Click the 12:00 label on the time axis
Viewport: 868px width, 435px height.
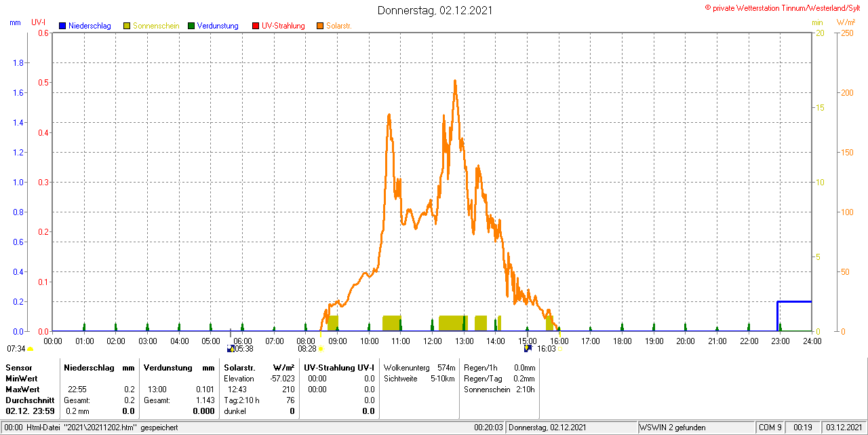point(432,341)
